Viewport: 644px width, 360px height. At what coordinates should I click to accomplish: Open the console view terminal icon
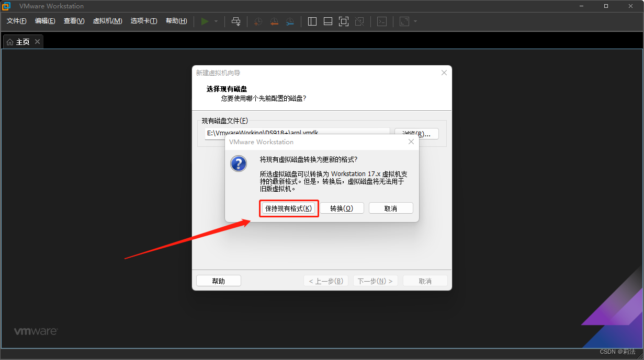coord(382,21)
